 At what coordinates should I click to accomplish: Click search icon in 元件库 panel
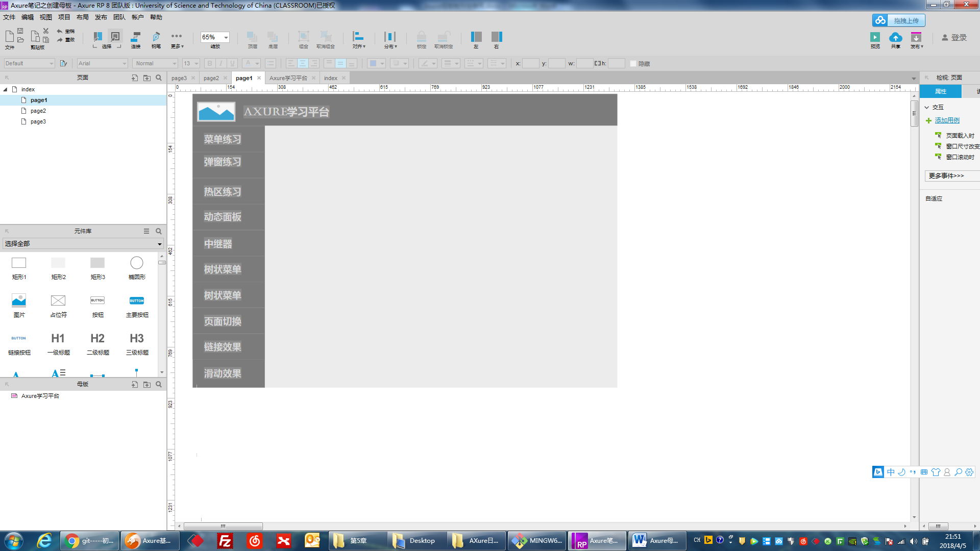(159, 231)
